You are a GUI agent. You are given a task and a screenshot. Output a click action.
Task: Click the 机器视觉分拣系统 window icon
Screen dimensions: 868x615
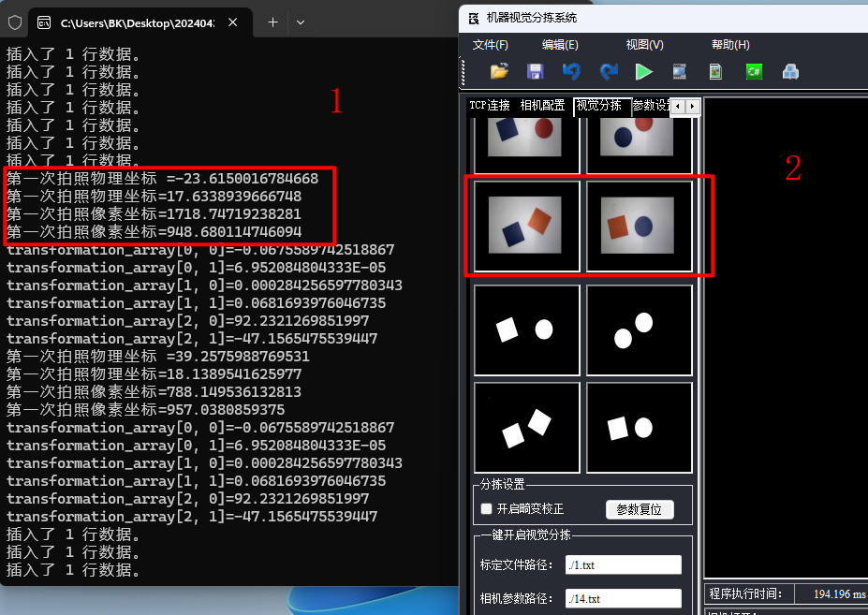(x=474, y=19)
